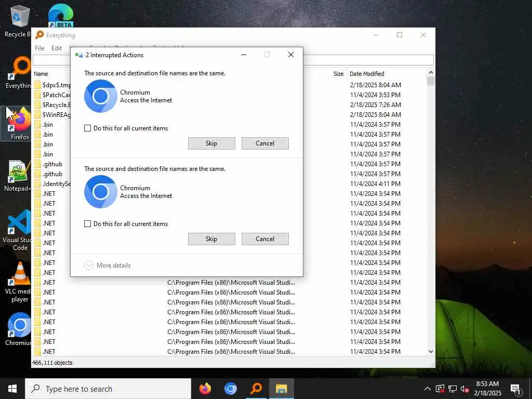Select the $PatchCache folder row
Screen dimensions: 532x399
[52, 95]
